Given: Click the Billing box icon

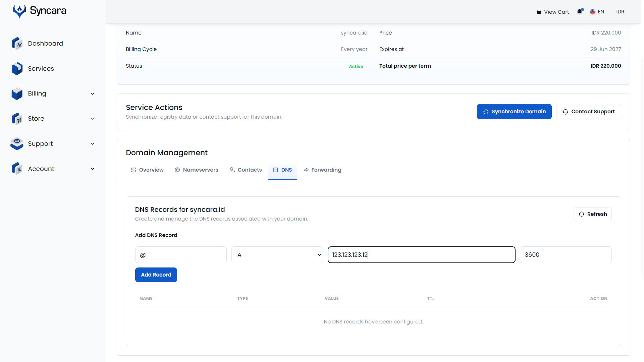Looking at the screenshot, I should (x=17, y=94).
